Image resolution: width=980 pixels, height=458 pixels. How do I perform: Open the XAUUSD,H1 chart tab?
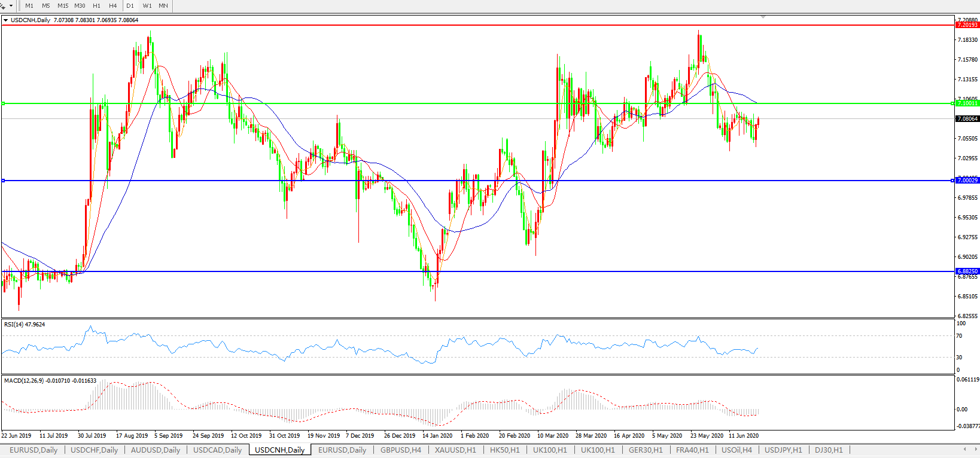(455, 450)
